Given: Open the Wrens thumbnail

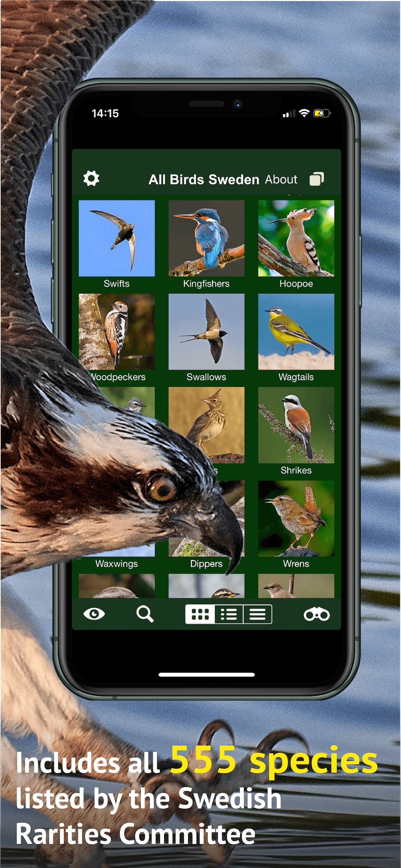Looking at the screenshot, I should click(x=296, y=518).
